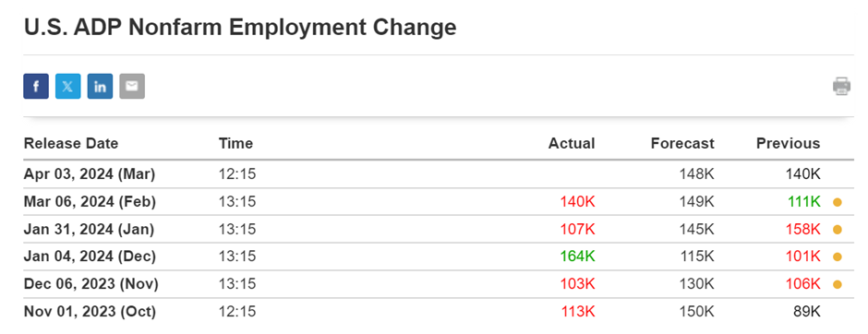Click the email share icon
The image size is (868, 334).
[132, 86]
